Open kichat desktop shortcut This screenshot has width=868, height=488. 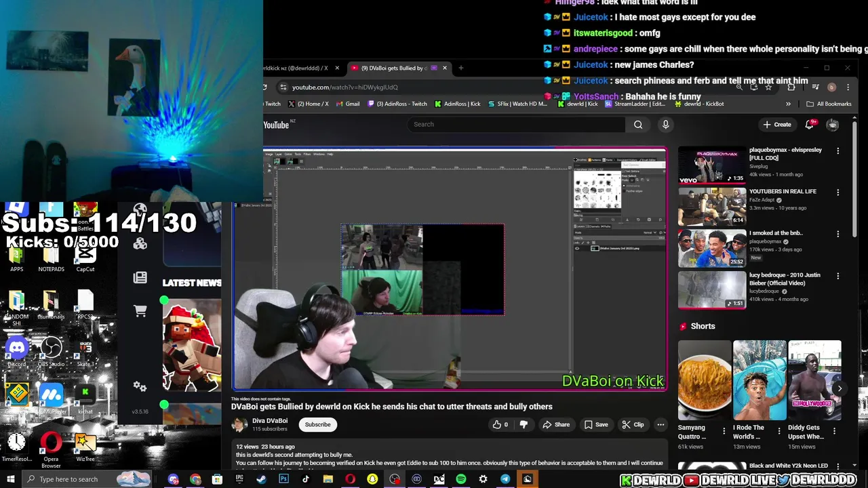[x=85, y=399]
